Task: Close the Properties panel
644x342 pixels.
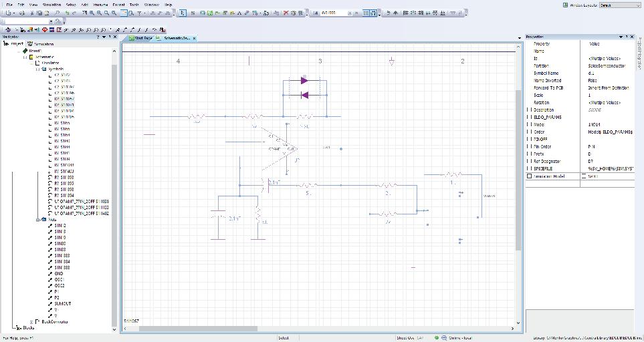Action: pos(632,37)
